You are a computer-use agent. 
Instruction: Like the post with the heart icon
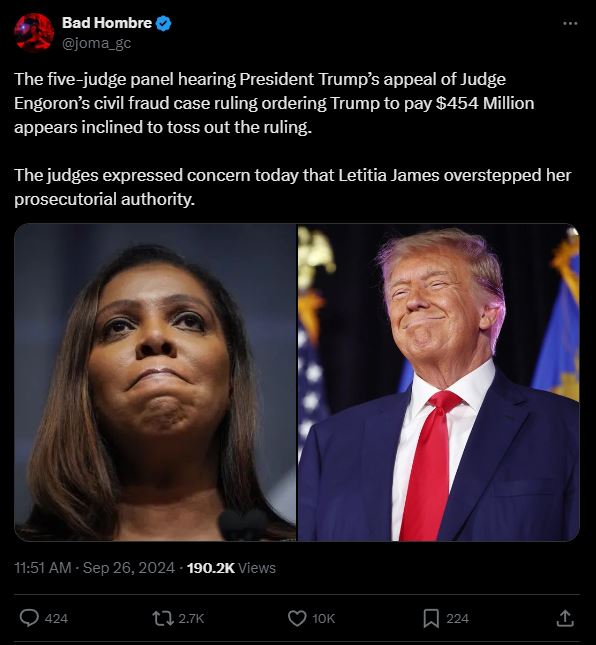[297, 618]
